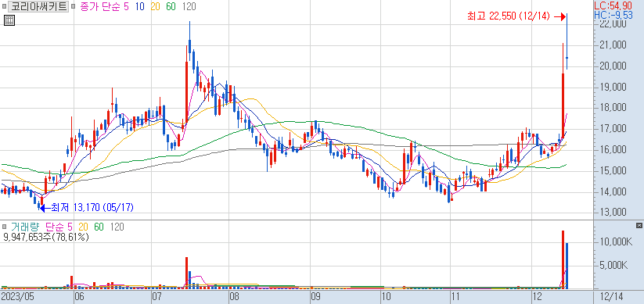Select the 60-day price moving average label
This screenshot has width=644, height=304.
click(x=171, y=6)
